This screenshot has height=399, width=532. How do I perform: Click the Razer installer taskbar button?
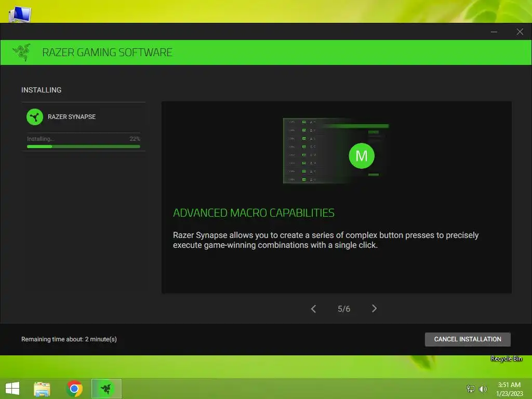(x=106, y=389)
